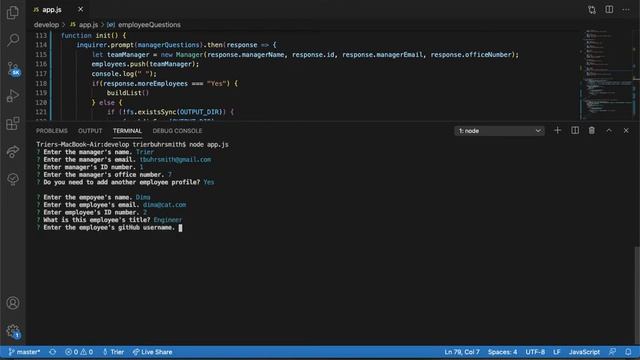Open errors and warnings count in status bar
This screenshot has height=360, width=640.
pyautogui.click(x=79, y=352)
